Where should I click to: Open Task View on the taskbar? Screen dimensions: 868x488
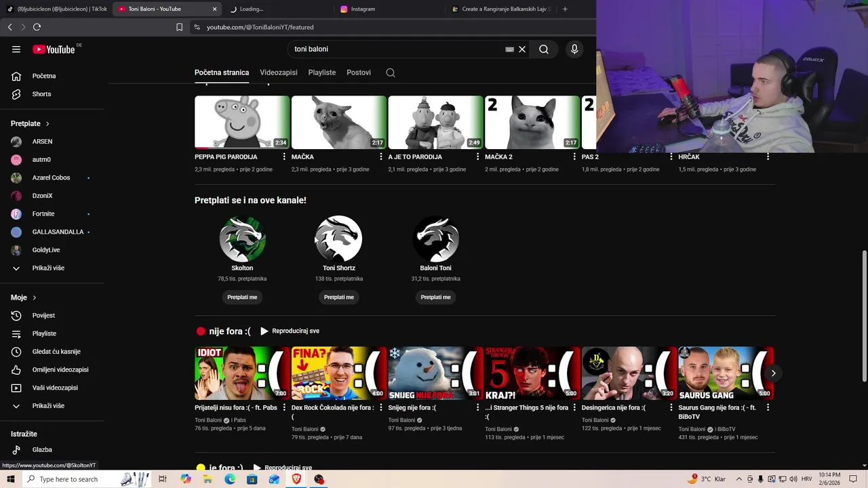(x=163, y=479)
